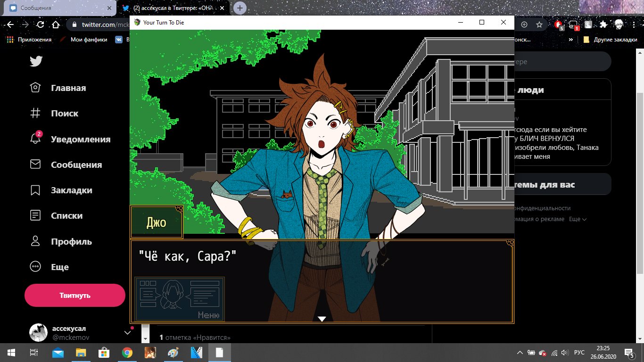Show hidden tray icons with the up chevron
Image resolution: width=644 pixels, height=362 pixels.
(x=520, y=353)
